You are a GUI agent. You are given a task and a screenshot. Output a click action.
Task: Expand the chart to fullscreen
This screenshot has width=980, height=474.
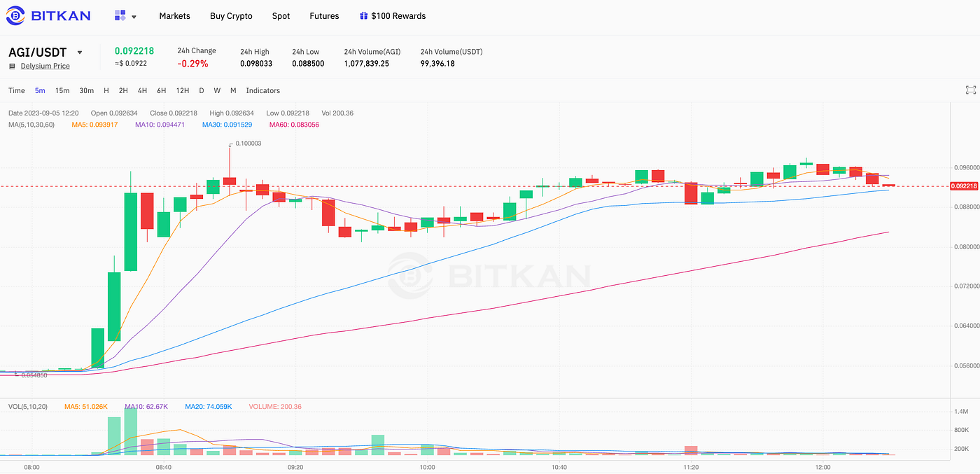pos(970,90)
